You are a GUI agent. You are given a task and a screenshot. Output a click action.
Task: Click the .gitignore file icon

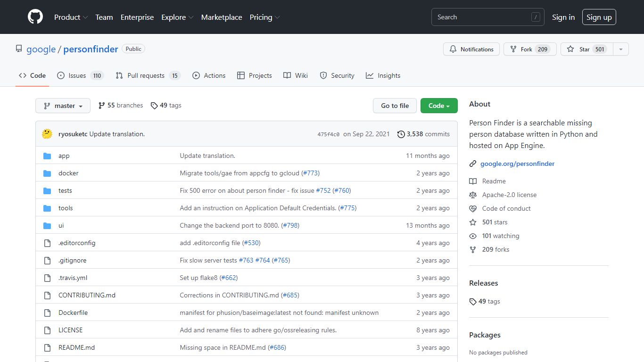[47, 260]
